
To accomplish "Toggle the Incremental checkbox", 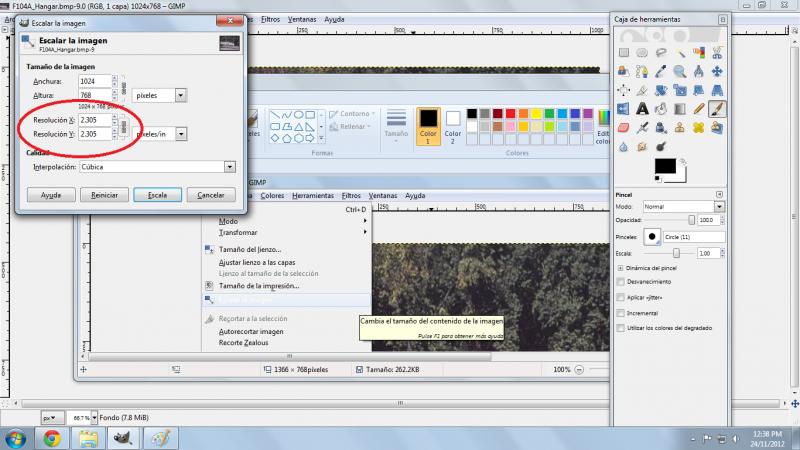I will 620,313.
